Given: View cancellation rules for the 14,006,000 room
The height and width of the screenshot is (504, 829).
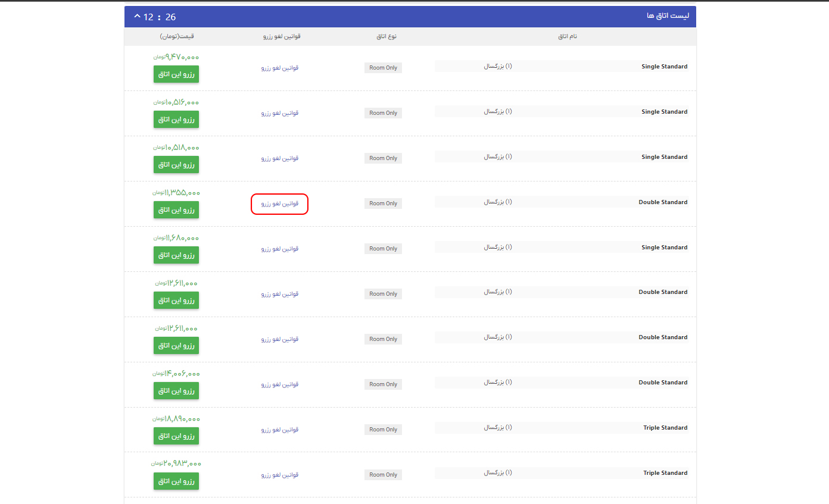Looking at the screenshot, I should [x=280, y=384].
